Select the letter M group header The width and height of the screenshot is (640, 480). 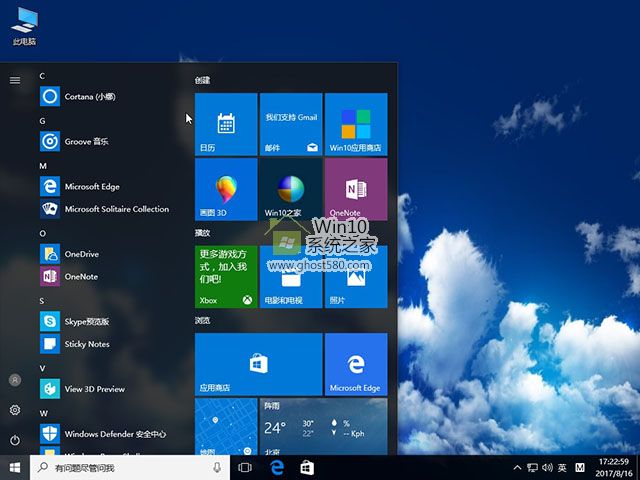[43, 166]
